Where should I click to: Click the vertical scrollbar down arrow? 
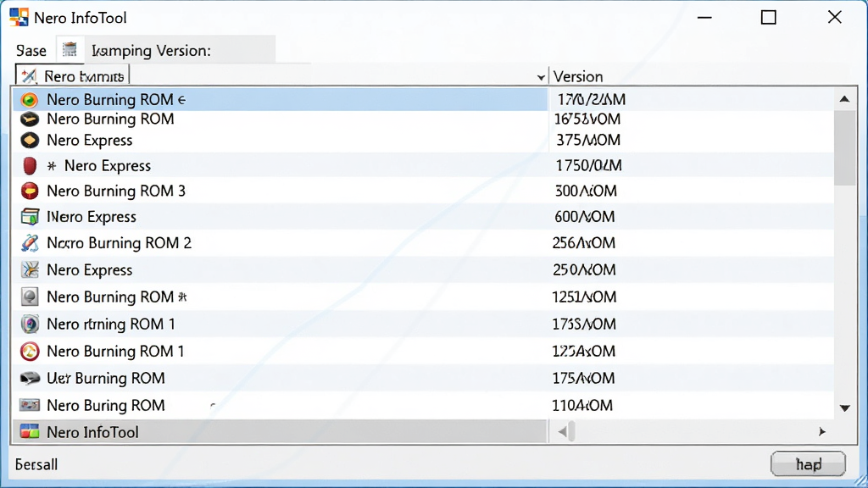click(845, 408)
